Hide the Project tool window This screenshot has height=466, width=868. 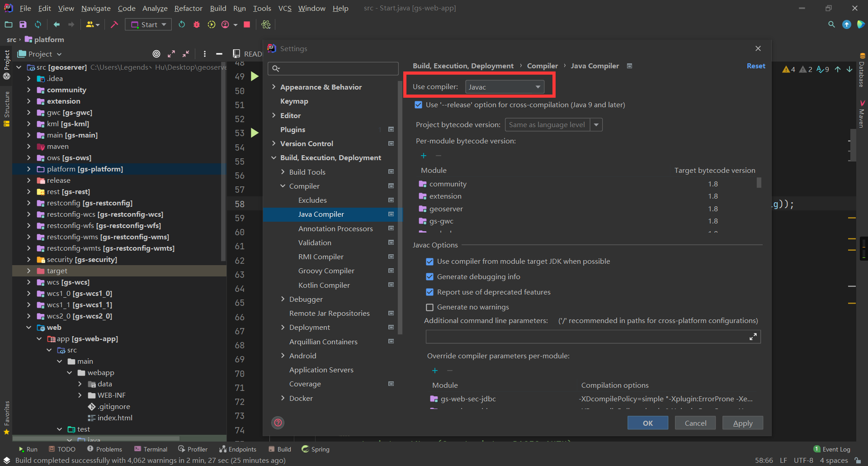(x=219, y=54)
